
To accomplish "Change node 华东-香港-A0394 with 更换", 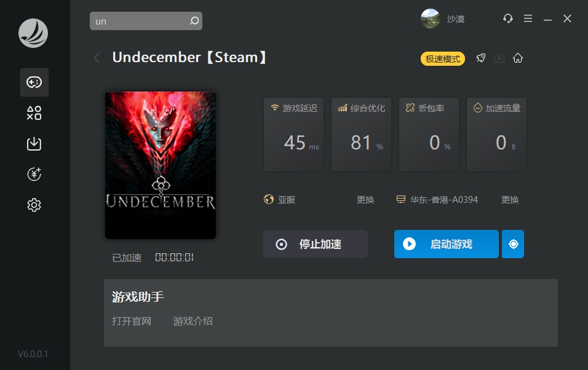I will 510,200.
